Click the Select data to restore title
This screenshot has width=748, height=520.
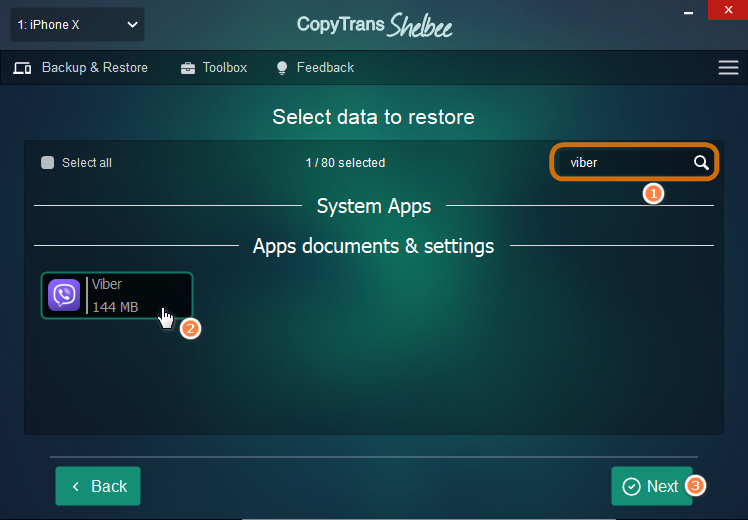(374, 117)
